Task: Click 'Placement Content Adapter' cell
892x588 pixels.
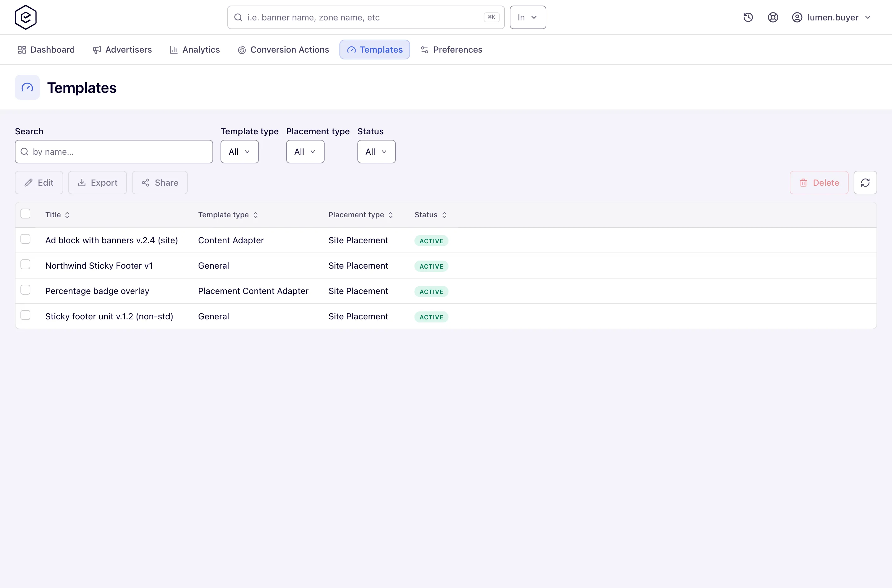Action: [x=253, y=291]
